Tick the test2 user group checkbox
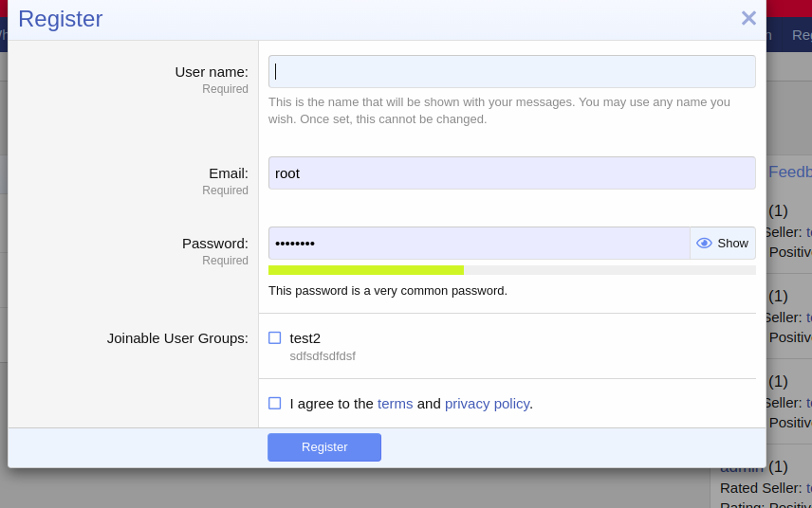Viewport: 812px width, 508px height. tap(275, 337)
